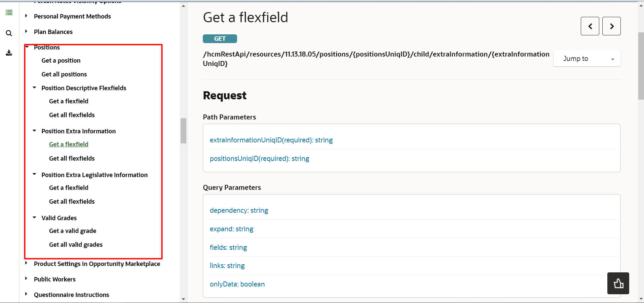Viewport: 644px width, 303px height.
Task: Expand the Plan Balances section
Action: coord(26,32)
